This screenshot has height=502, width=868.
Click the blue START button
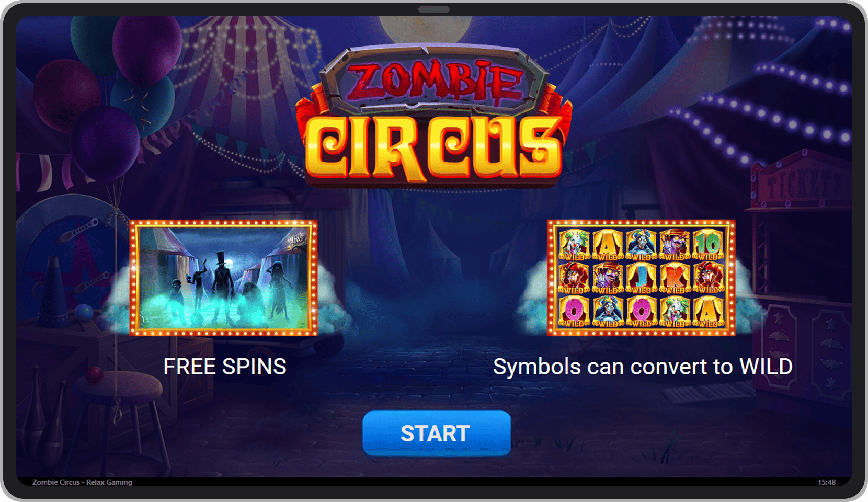tap(437, 433)
